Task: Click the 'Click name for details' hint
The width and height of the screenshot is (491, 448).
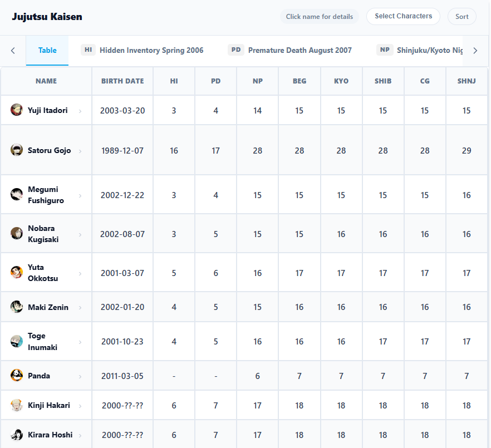Action: (320, 17)
